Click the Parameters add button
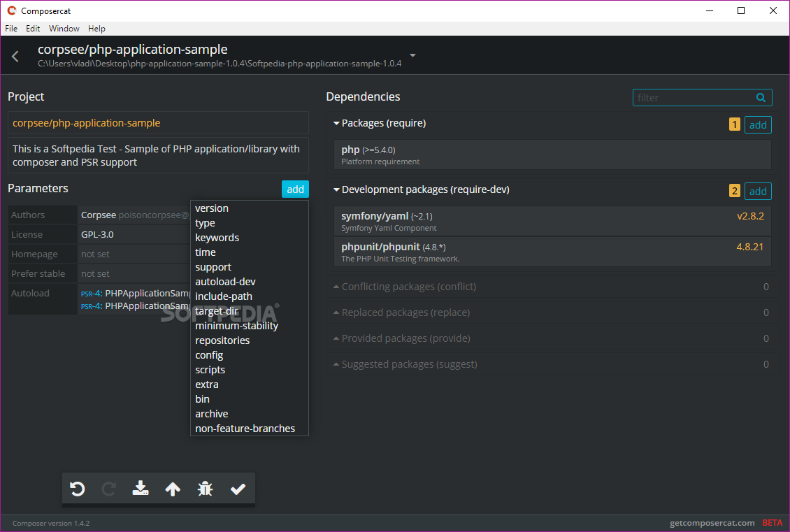The height and width of the screenshot is (532, 790). click(x=295, y=189)
